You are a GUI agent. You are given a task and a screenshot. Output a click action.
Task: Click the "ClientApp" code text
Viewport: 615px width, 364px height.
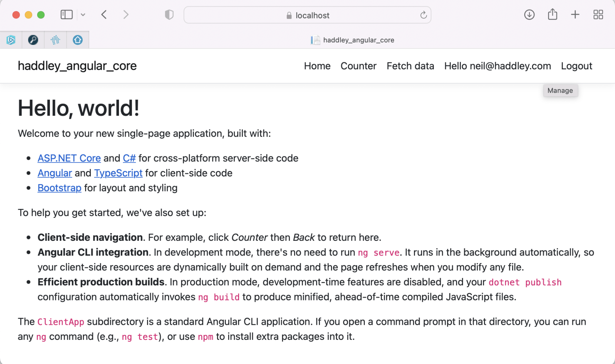61,322
